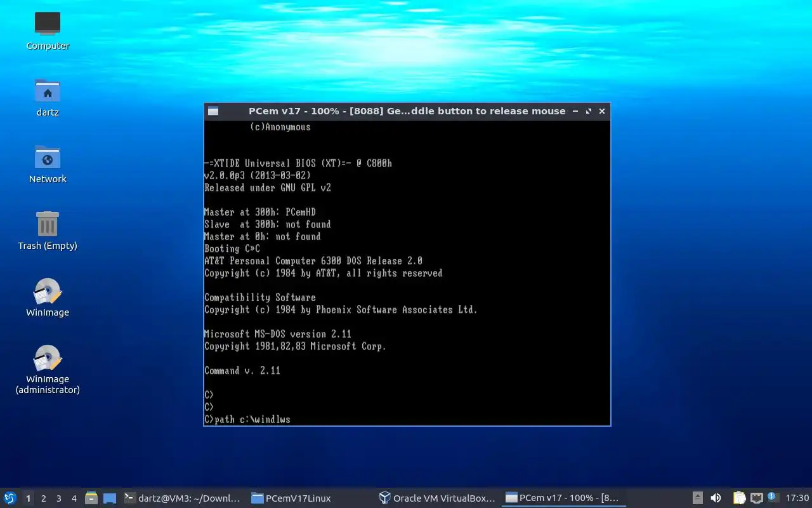This screenshot has width=812, height=508.
Task: Switch to workspace 1 in the pager
Action: 28,498
